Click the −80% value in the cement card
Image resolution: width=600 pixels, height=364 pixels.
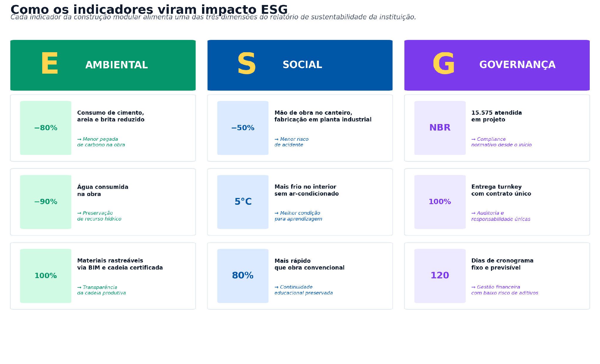46,128
